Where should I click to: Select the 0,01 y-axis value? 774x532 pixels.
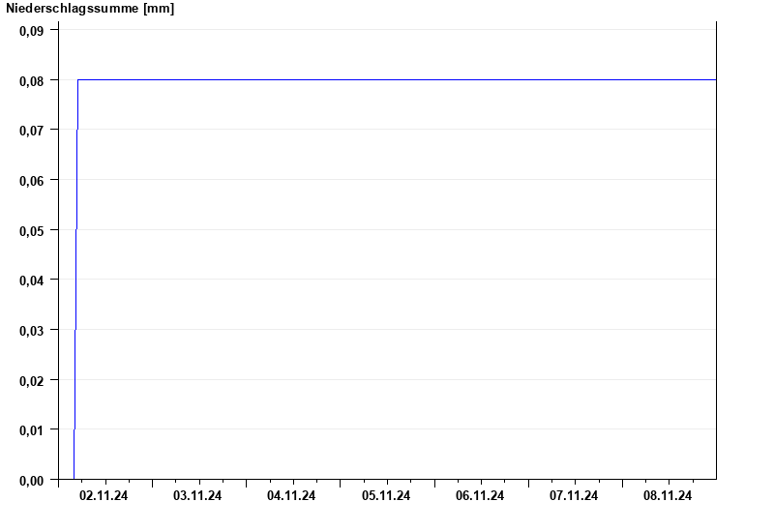tap(32, 429)
